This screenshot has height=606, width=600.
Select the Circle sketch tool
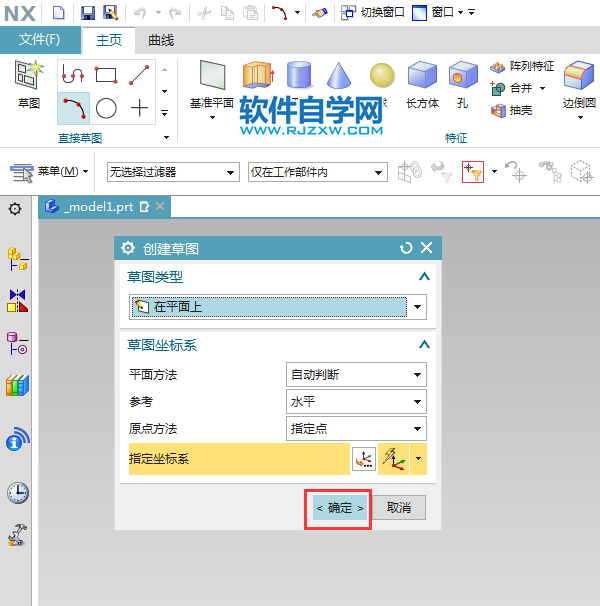(x=106, y=108)
